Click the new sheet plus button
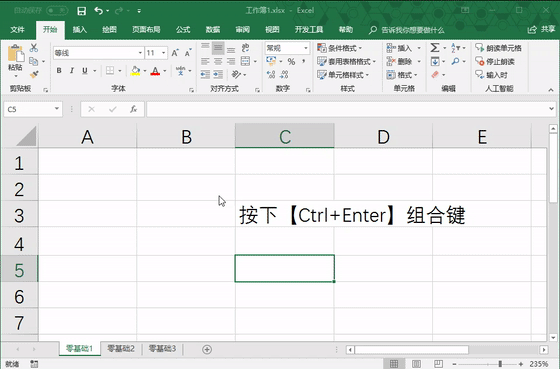 click(207, 349)
